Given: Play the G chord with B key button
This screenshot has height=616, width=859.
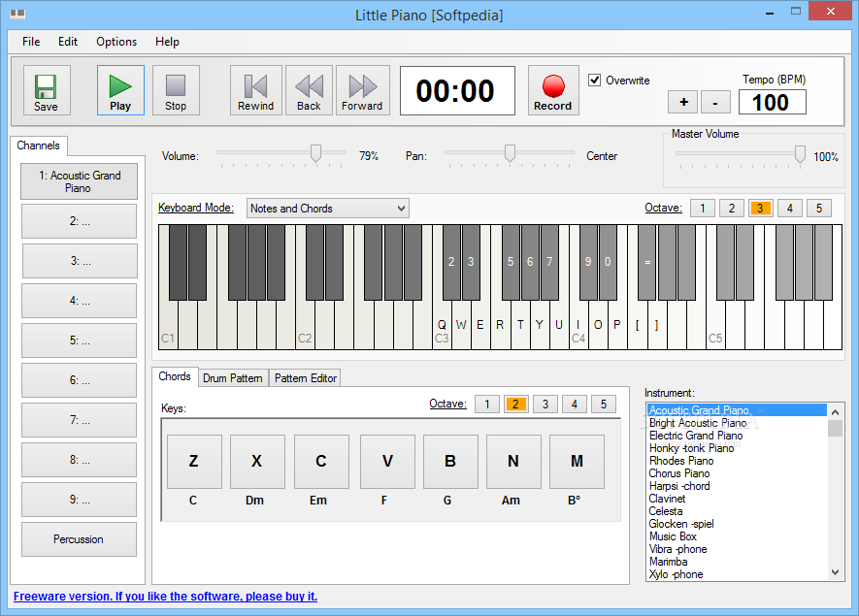Looking at the screenshot, I should click(450, 462).
